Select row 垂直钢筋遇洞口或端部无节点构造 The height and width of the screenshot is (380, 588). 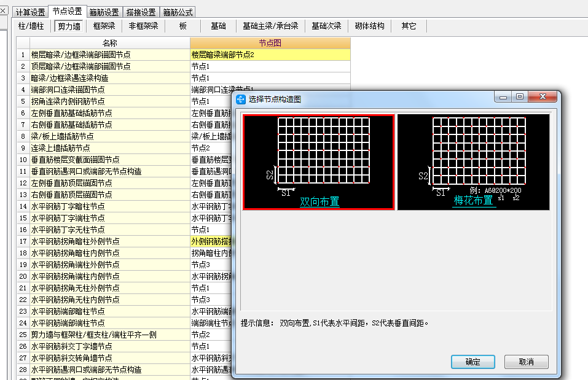pyautogui.click(x=109, y=171)
